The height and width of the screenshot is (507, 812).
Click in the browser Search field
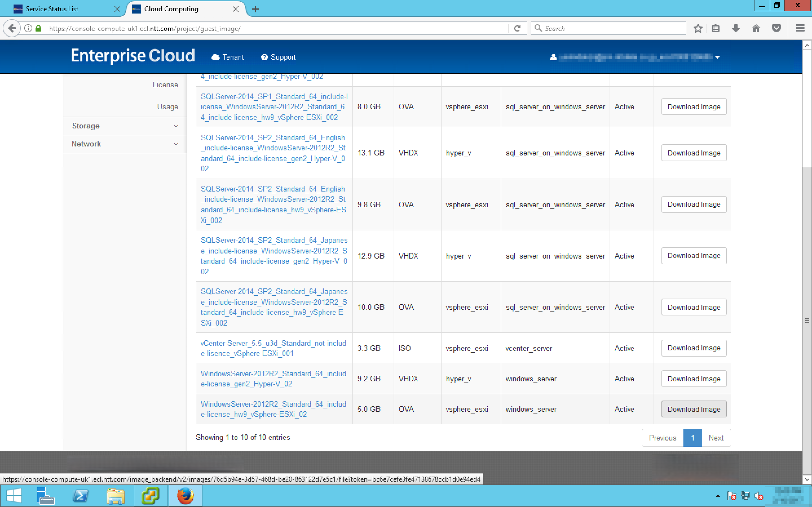click(611, 28)
